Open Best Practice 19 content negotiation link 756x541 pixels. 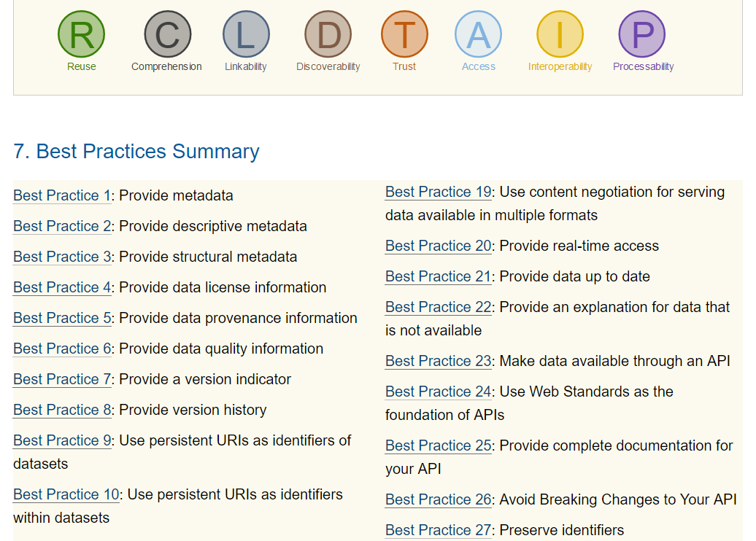438,192
